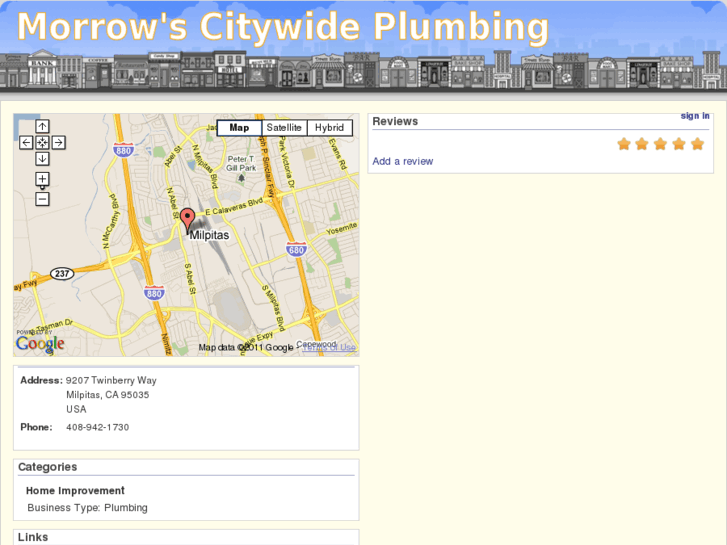Viewport: 727px width, 545px height.
Task: Click the red location pin on Milpitas
Action: [187, 220]
